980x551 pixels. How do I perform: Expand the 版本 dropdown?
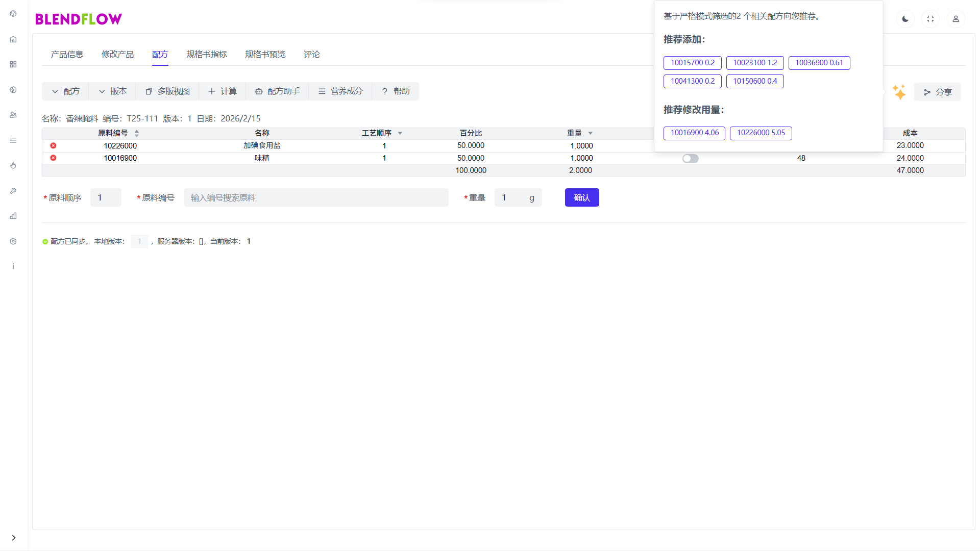[112, 91]
